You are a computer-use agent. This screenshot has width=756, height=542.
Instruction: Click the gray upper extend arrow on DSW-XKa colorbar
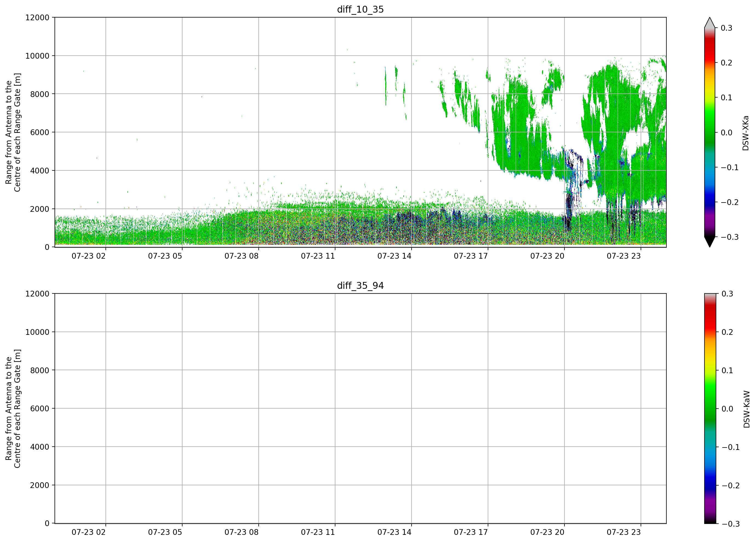tap(710, 23)
